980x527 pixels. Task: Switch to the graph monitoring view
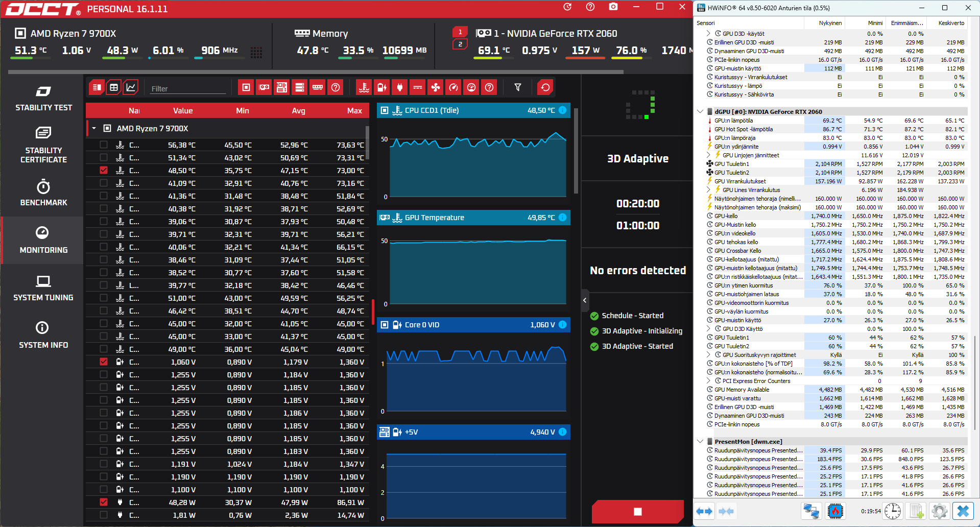(131, 87)
